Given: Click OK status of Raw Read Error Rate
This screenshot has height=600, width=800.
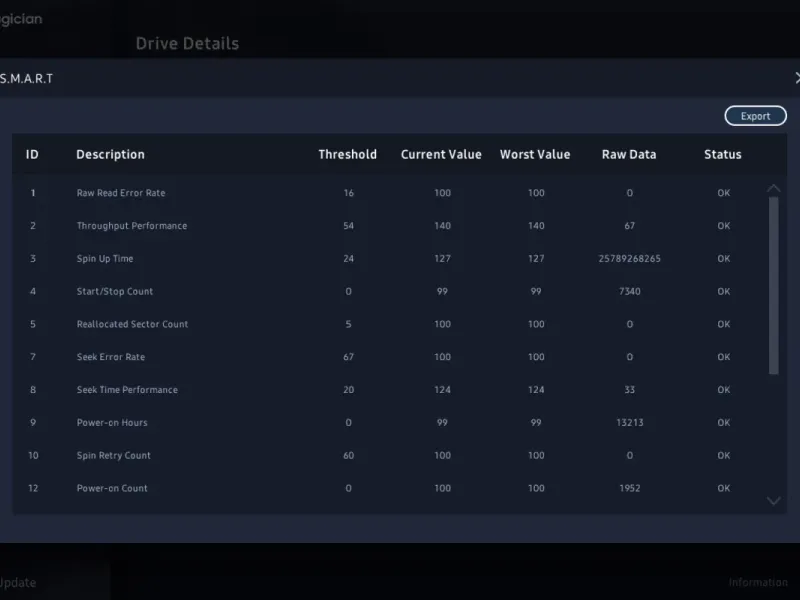Looking at the screenshot, I should coord(723,193).
